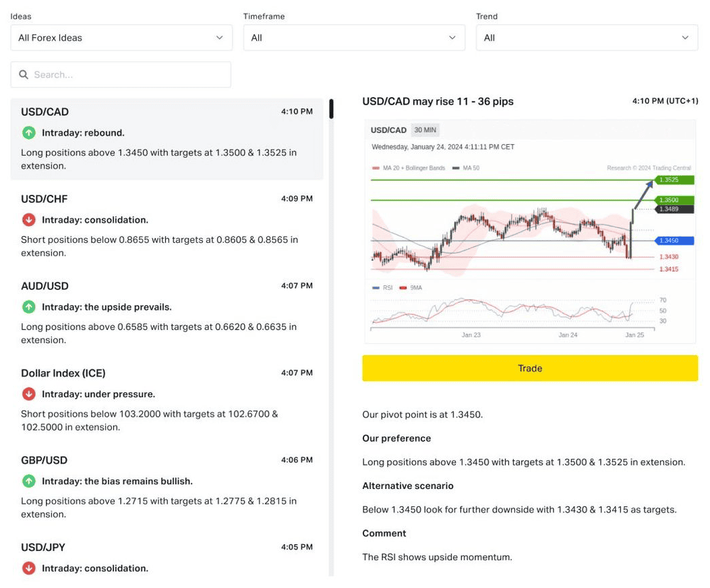Select the GBP/USD idea heading

tap(45, 461)
